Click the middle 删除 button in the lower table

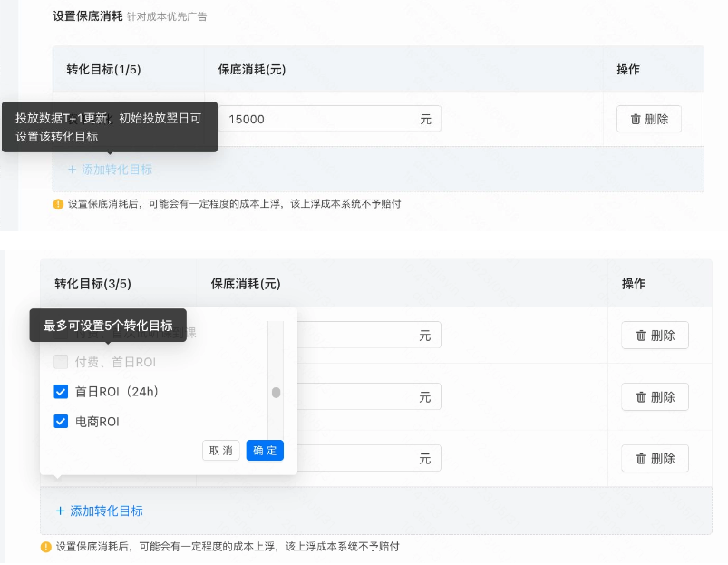click(654, 396)
